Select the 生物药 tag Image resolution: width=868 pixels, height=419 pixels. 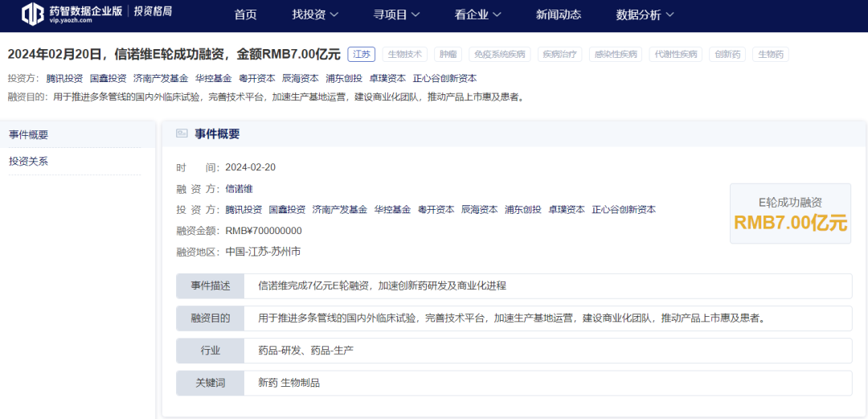(x=771, y=55)
